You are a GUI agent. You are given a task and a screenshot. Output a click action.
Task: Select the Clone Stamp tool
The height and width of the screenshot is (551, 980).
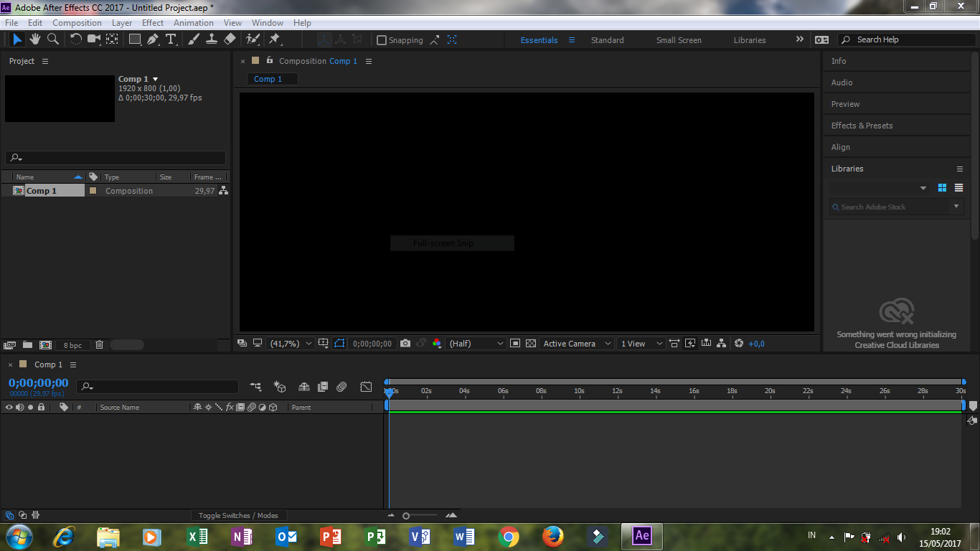tap(212, 39)
